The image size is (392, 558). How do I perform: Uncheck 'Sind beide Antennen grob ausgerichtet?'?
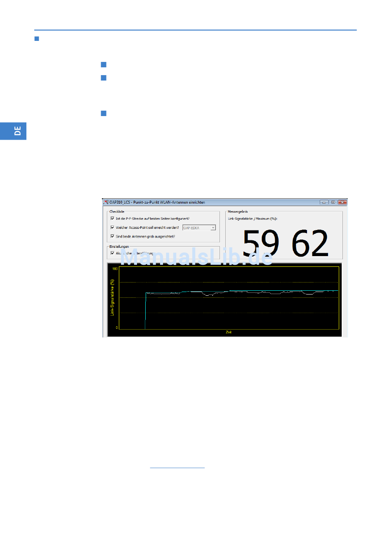coord(112,236)
